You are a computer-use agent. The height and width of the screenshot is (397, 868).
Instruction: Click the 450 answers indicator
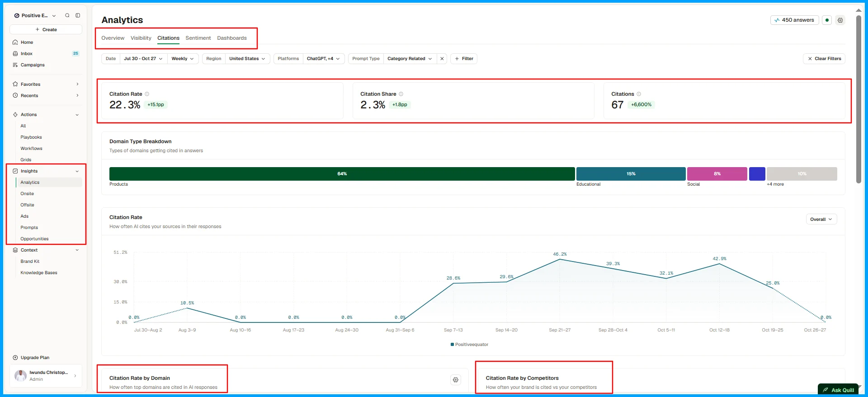point(794,20)
